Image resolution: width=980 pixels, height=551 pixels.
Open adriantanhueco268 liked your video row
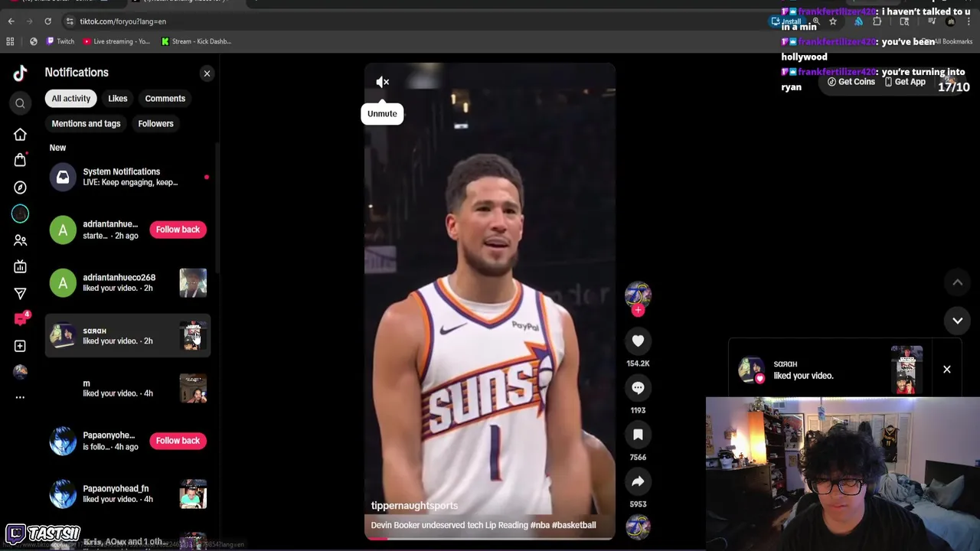click(127, 283)
